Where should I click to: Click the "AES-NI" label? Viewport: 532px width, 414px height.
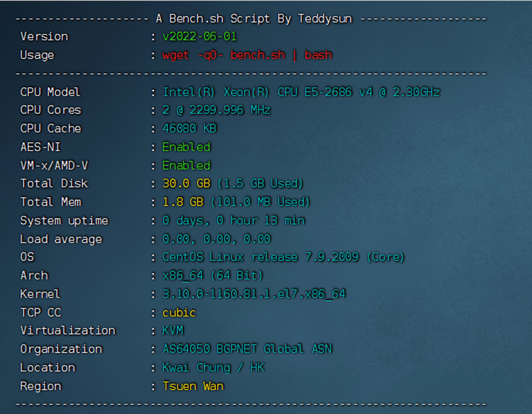point(41,147)
